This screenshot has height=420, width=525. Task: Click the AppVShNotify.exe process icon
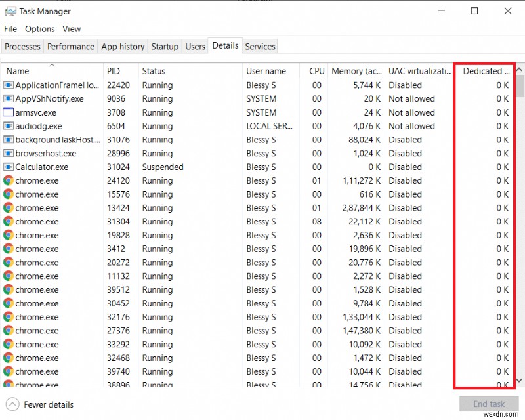7,98
